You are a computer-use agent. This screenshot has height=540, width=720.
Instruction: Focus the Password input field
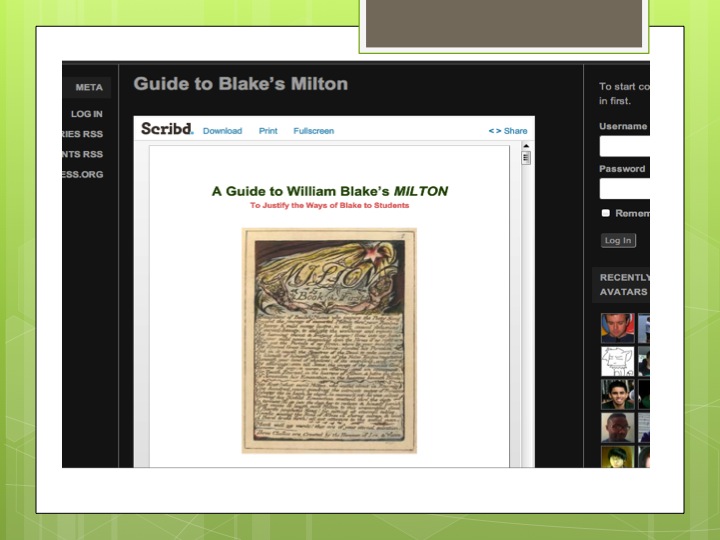pos(624,189)
